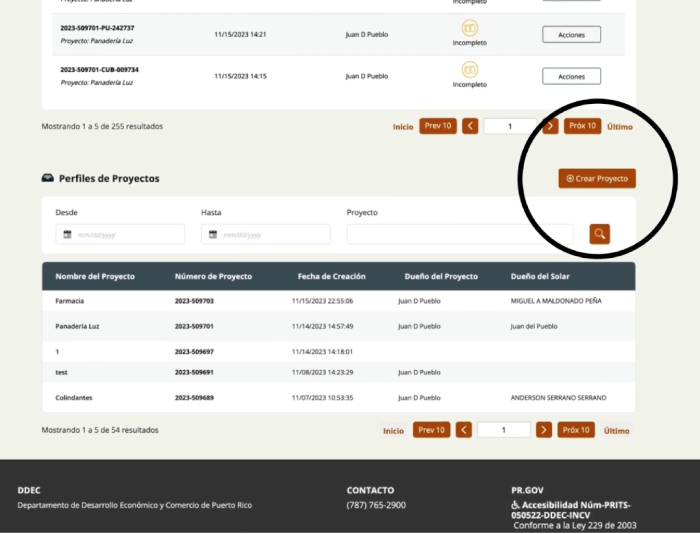The height and width of the screenshot is (534, 700).
Task: Click Próx 10 in the upper pagination
Action: 582,126
